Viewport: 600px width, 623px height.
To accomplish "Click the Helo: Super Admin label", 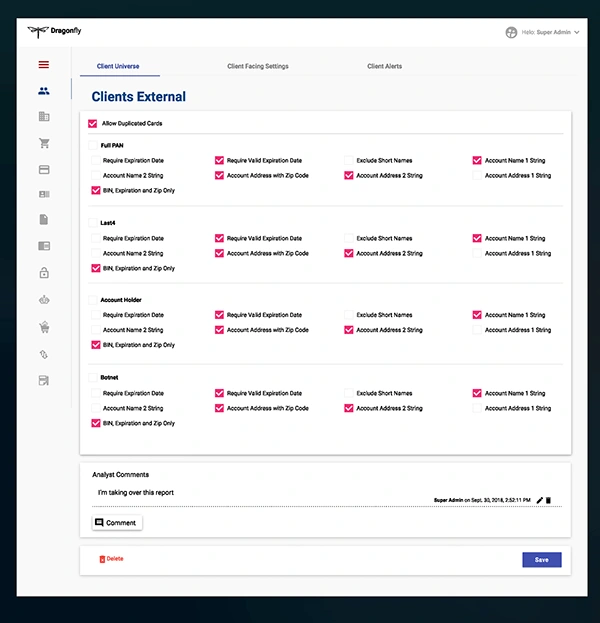I will pos(546,32).
